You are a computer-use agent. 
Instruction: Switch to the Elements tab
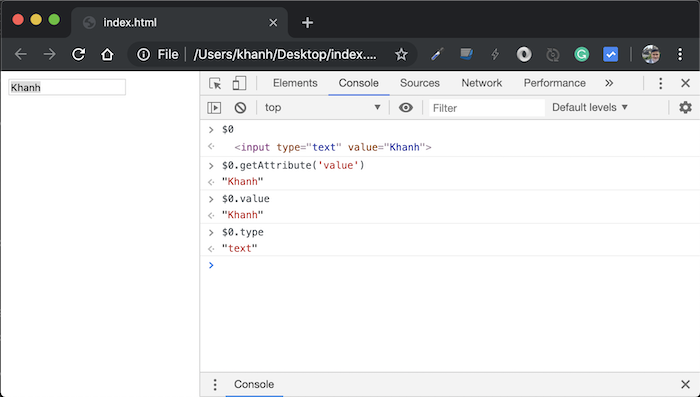point(295,83)
